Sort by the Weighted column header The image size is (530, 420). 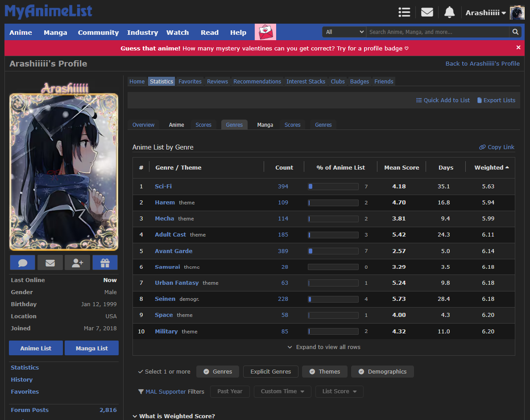tap(491, 167)
